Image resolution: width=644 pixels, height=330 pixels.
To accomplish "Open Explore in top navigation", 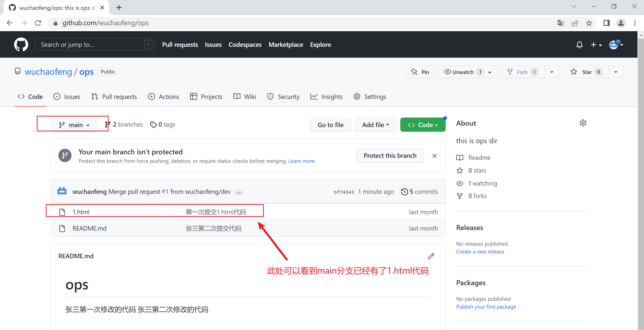I will [x=320, y=45].
